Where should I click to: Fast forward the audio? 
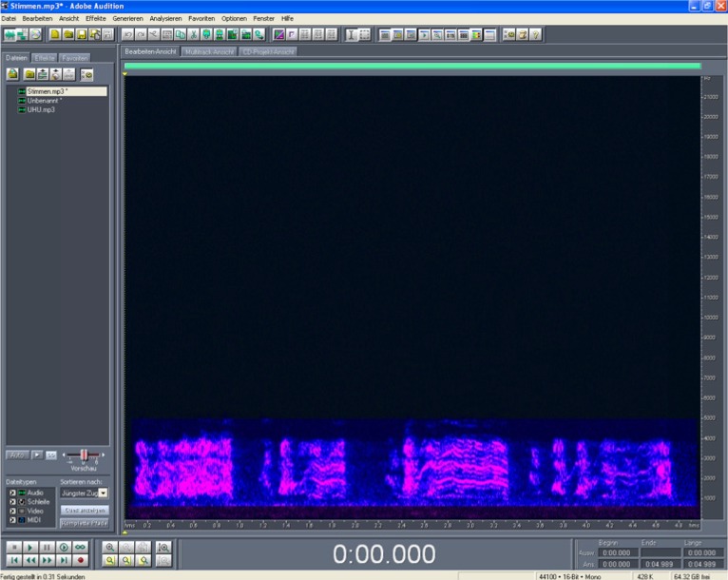click(x=47, y=560)
